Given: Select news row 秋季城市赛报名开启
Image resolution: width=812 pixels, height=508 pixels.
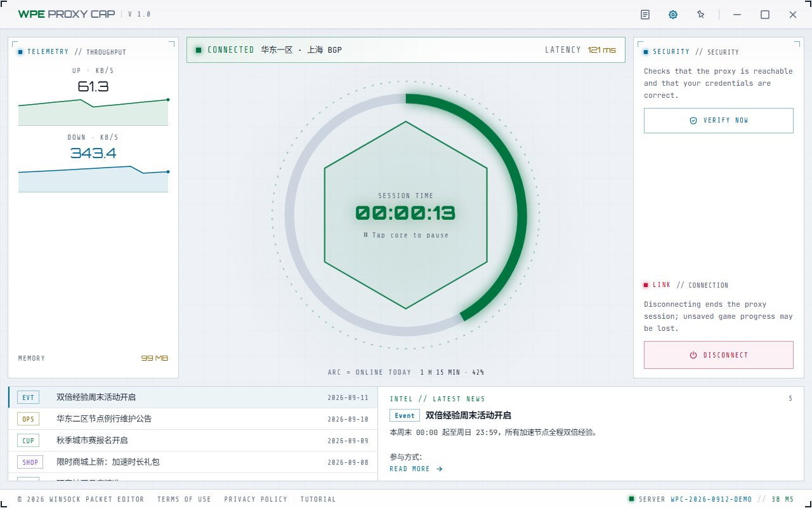Looking at the screenshot, I should 193,441.
